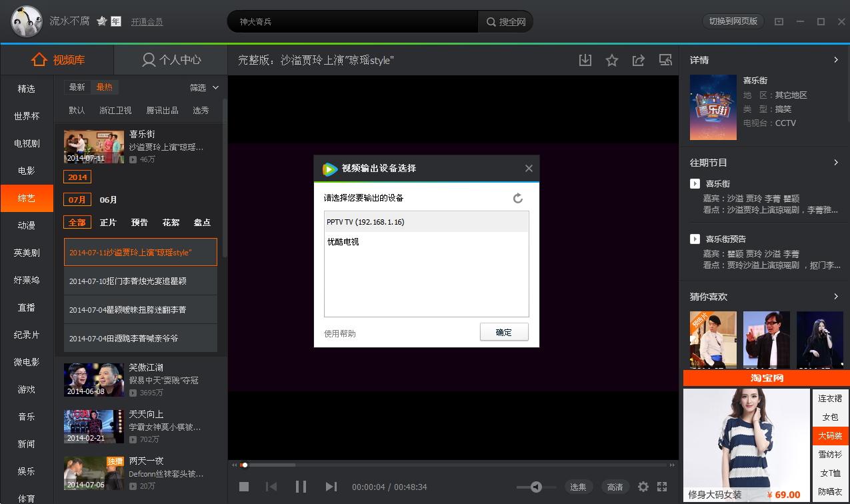
Task: Select the 2014 year filter
Action: point(77,177)
